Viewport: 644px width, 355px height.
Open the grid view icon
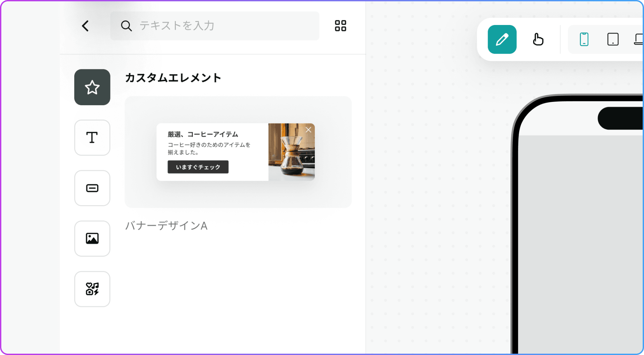[340, 26]
